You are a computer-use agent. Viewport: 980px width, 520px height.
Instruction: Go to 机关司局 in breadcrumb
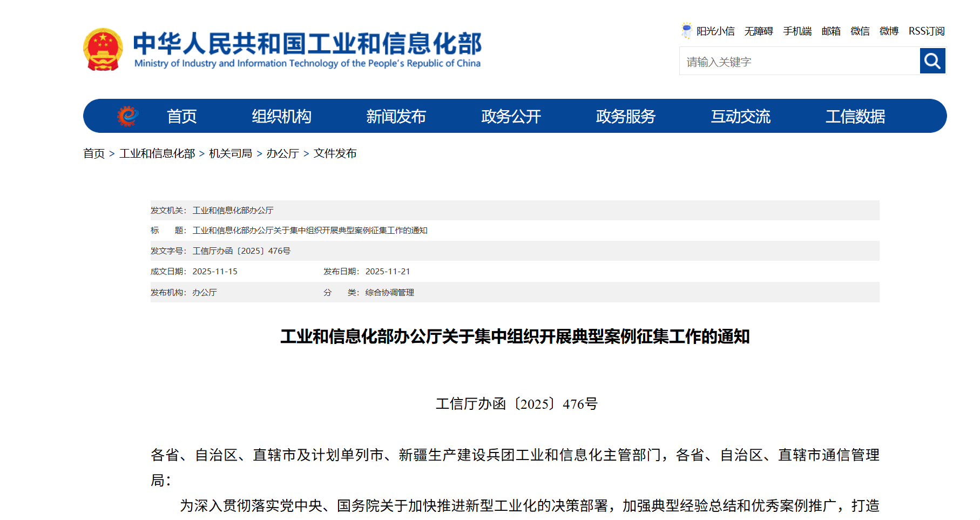231,153
